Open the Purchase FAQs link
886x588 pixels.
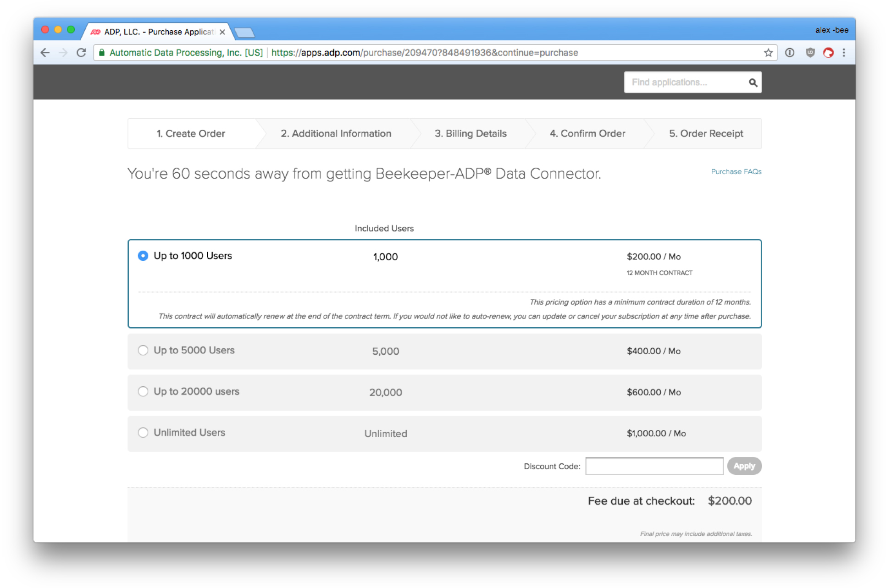pos(736,171)
